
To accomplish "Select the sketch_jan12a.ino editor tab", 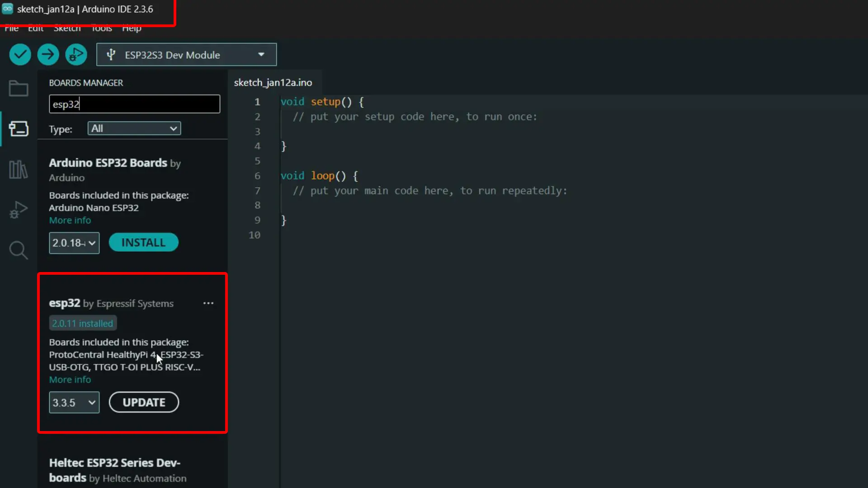I will (273, 83).
